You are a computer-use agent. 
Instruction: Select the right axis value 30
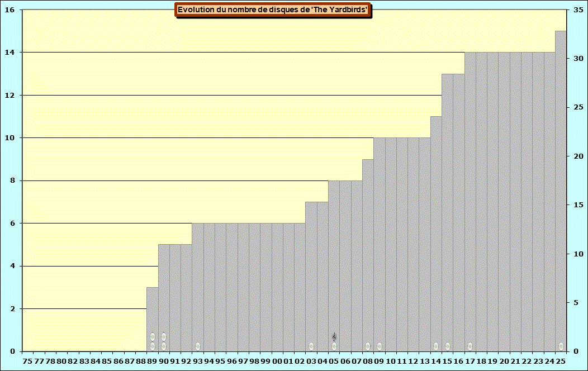click(x=578, y=59)
